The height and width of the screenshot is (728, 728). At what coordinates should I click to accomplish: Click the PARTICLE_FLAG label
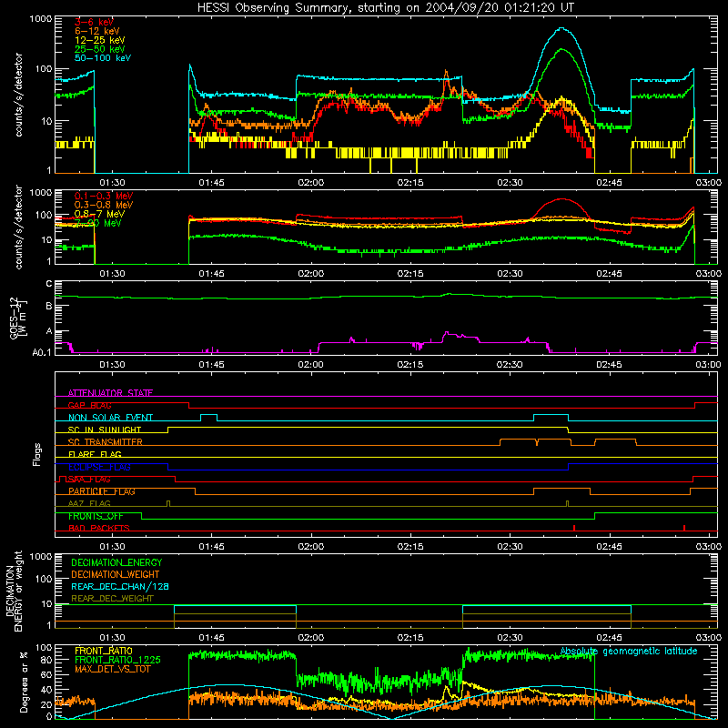(x=102, y=491)
